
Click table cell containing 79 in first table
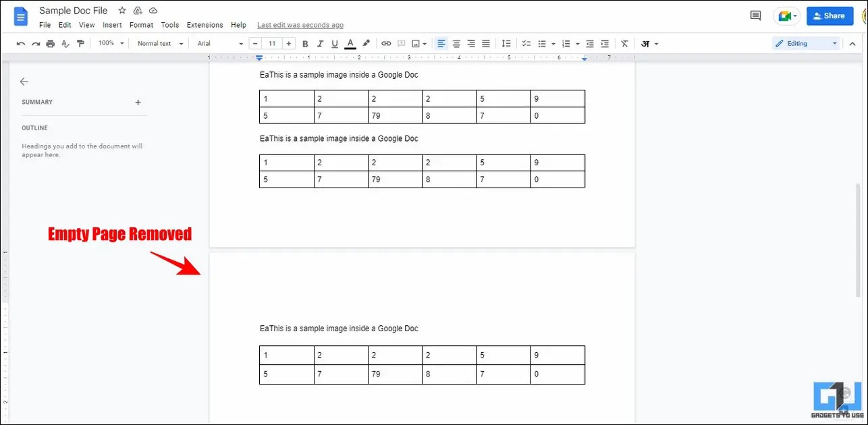(395, 115)
